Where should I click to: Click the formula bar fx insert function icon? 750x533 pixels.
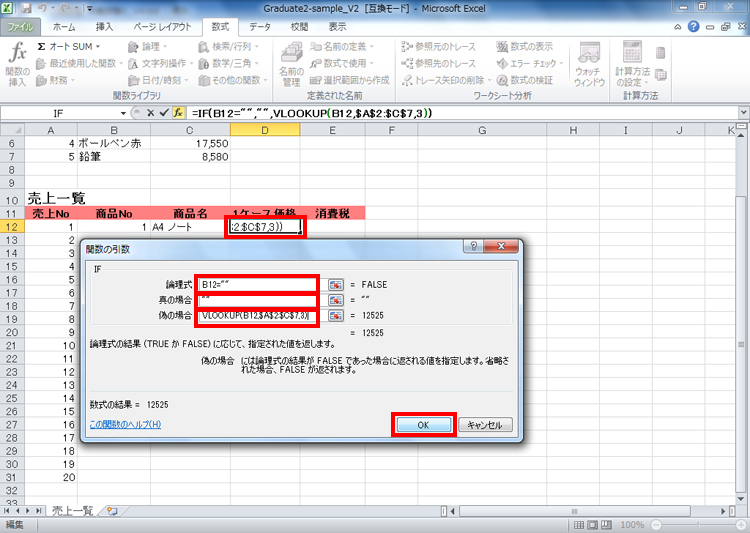click(178, 113)
